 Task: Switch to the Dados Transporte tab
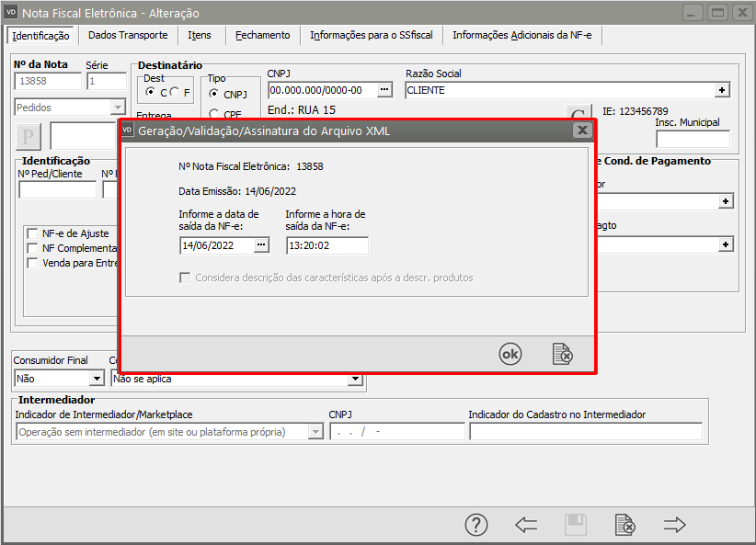pos(128,35)
